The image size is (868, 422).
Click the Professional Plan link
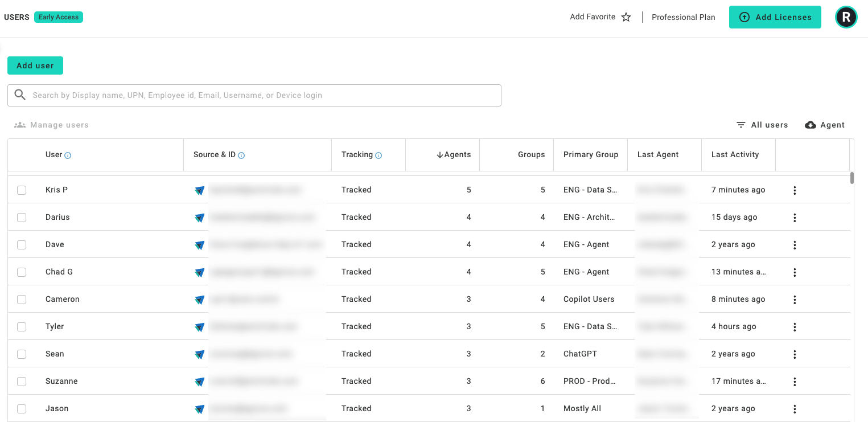coord(683,17)
